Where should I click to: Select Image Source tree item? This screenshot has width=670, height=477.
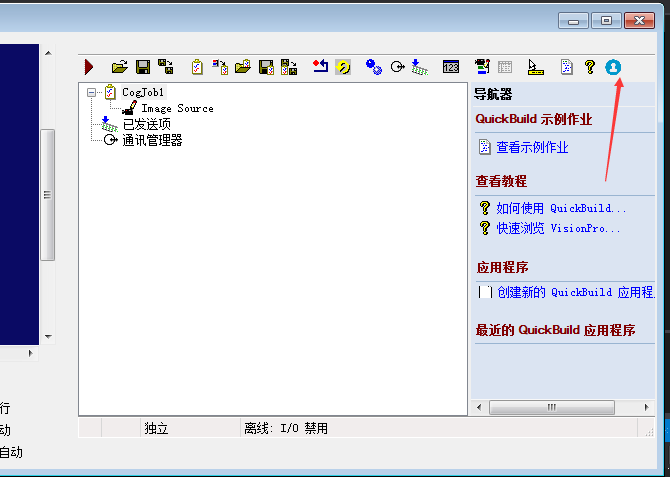(177, 109)
